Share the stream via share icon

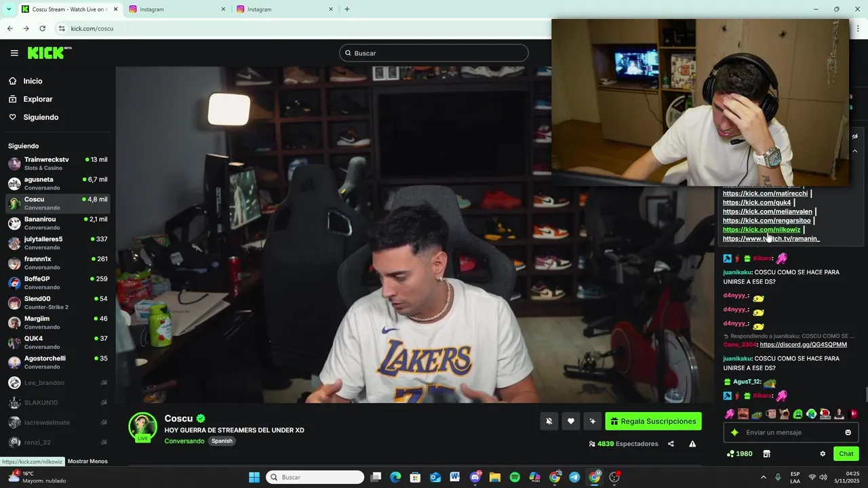click(x=671, y=444)
